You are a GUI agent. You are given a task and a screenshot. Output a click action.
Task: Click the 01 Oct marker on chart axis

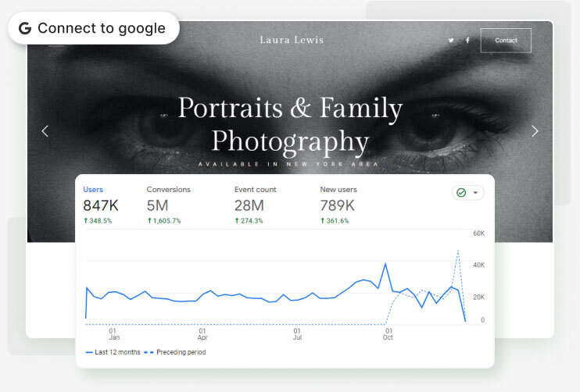(388, 334)
